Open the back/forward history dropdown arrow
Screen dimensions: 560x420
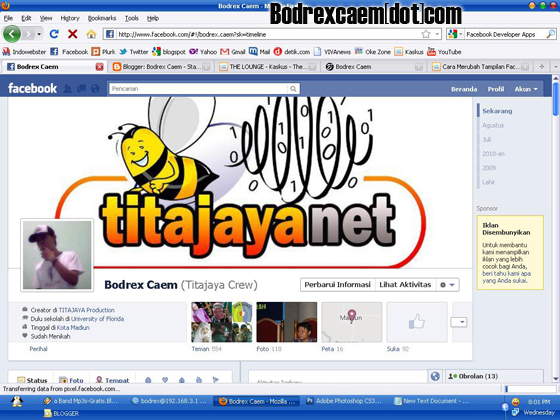tap(39, 34)
